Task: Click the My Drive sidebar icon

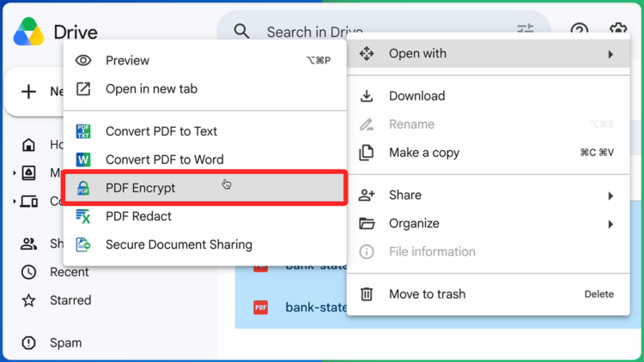Action: point(28,172)
